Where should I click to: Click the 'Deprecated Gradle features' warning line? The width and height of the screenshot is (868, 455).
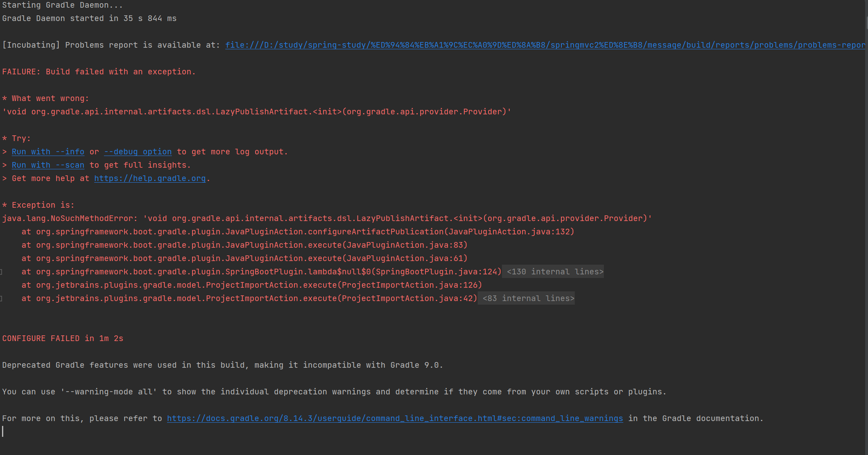click(x=222, y=365)
